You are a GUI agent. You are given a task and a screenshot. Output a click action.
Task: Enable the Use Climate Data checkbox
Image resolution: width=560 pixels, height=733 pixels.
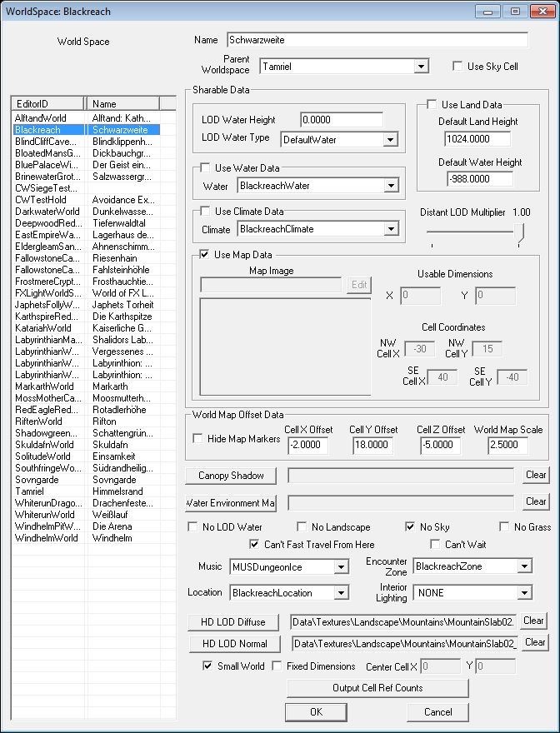[x=205, y=211]
